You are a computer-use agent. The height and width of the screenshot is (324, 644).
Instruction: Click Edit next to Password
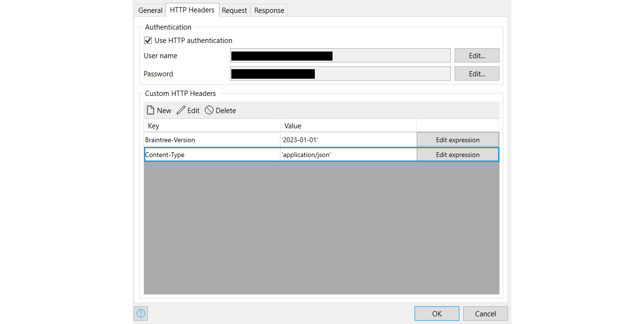point(477,73)
